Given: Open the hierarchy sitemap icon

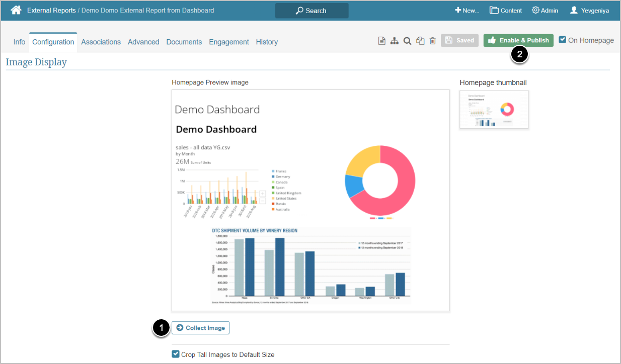Looking at the screenshot, I should point(395,41).
